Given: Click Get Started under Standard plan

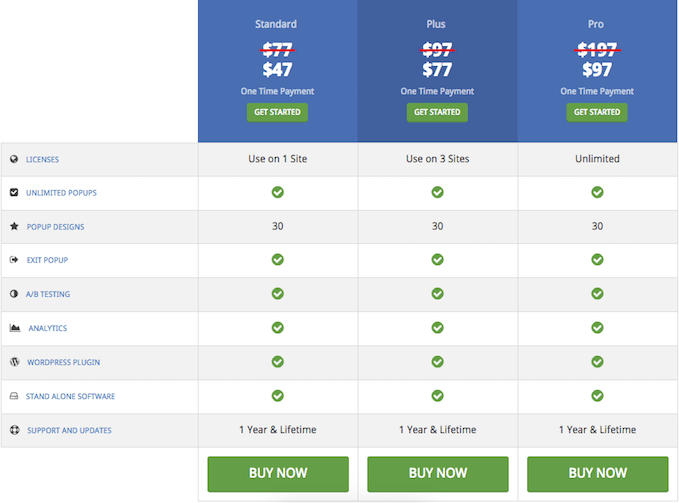Looking at the screenshot, I should click(277, 112).
